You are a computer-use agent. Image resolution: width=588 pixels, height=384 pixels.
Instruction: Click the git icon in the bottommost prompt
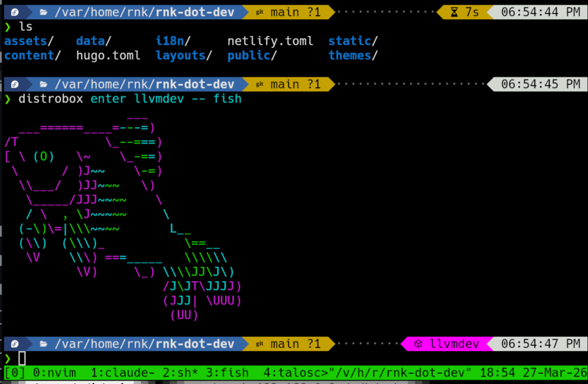pyautogui.click(x=259, y=344)
